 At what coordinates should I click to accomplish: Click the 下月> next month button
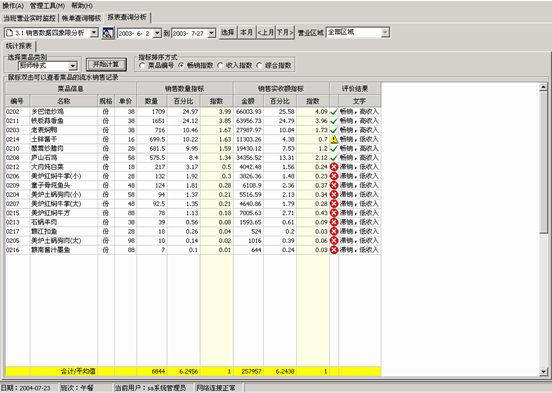[284, 32]
